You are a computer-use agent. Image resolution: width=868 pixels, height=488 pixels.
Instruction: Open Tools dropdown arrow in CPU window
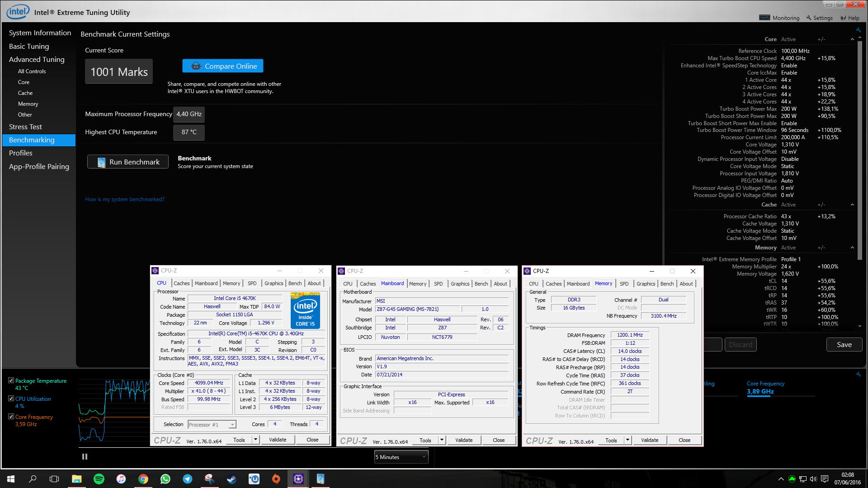[255, 440]
